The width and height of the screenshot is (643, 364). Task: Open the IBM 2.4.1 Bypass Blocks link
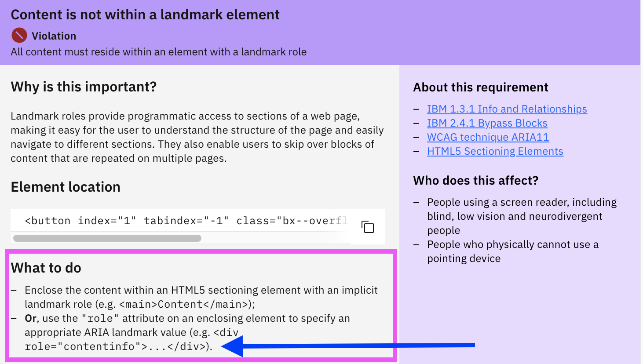tap(487, 123)
